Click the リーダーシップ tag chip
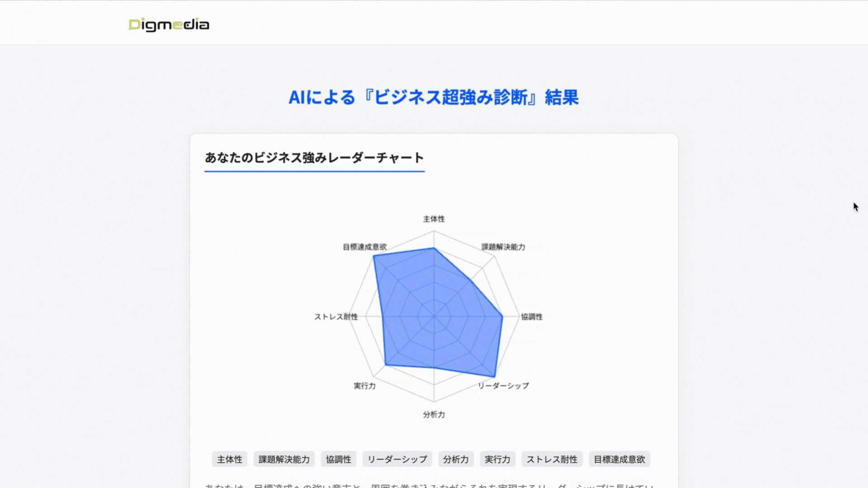 click(397, 459)
